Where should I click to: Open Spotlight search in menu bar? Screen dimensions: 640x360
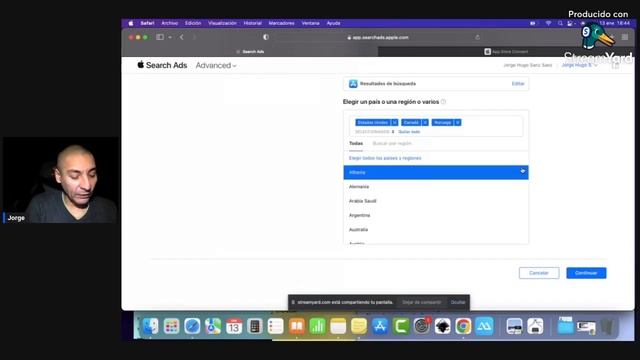click(x=560, y=23)
